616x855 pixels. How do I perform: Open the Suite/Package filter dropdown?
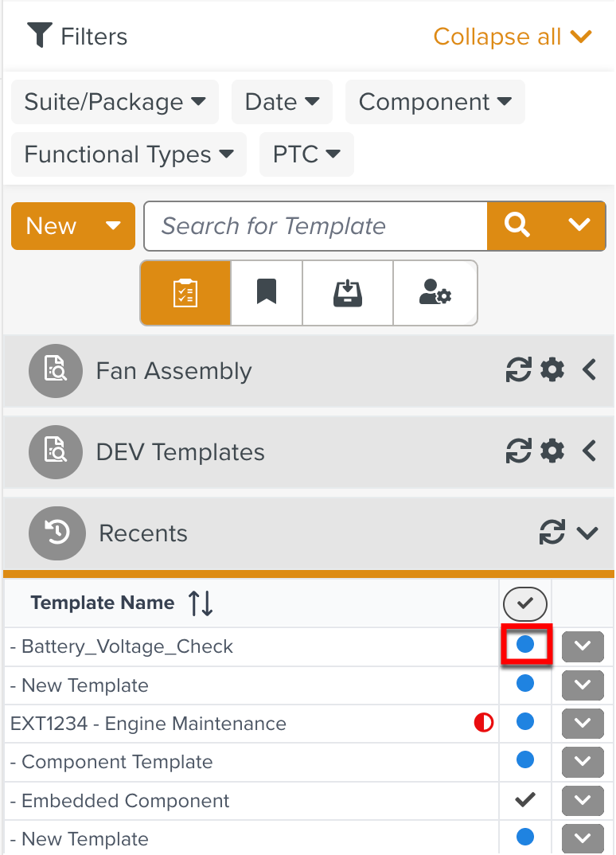click(x=115, y=102)
